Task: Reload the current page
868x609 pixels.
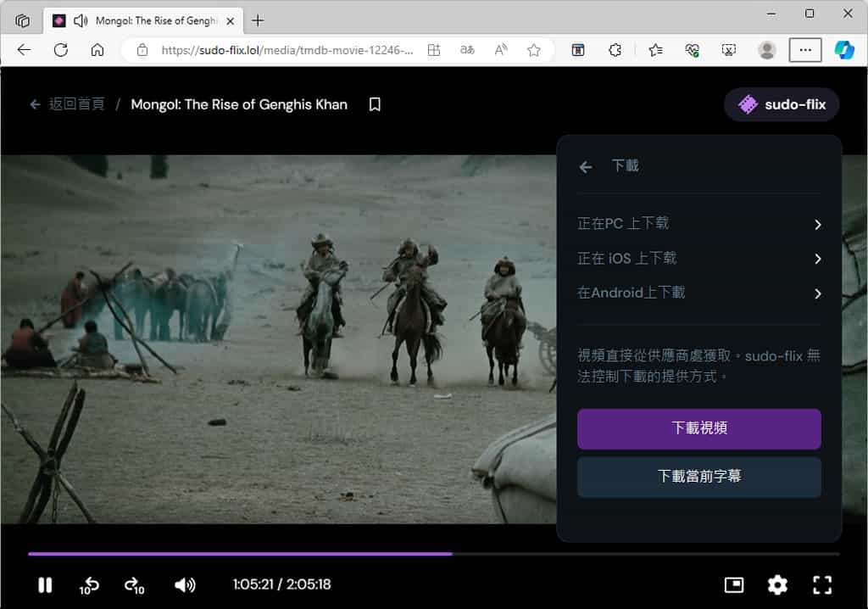Action: point(61,50)
